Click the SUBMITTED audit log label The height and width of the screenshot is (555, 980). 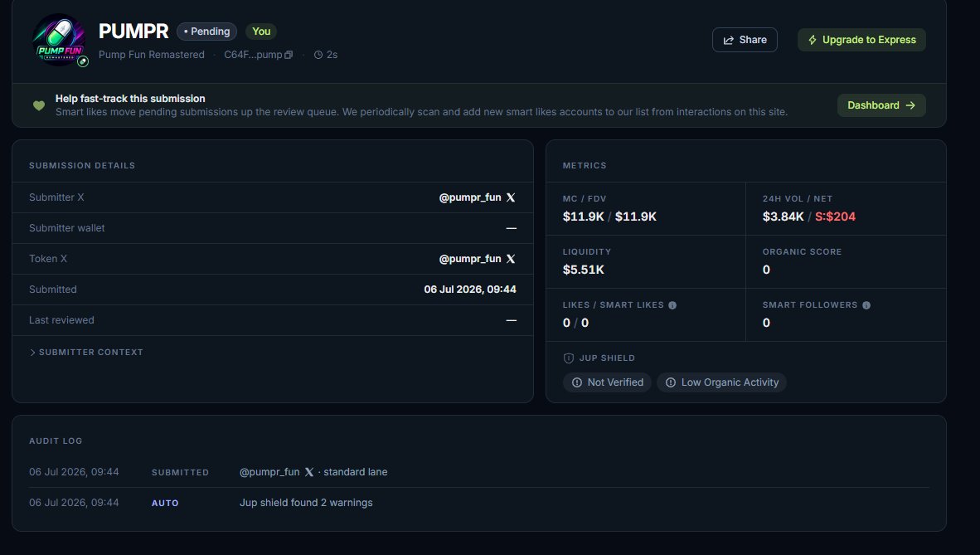click(180, 472)
